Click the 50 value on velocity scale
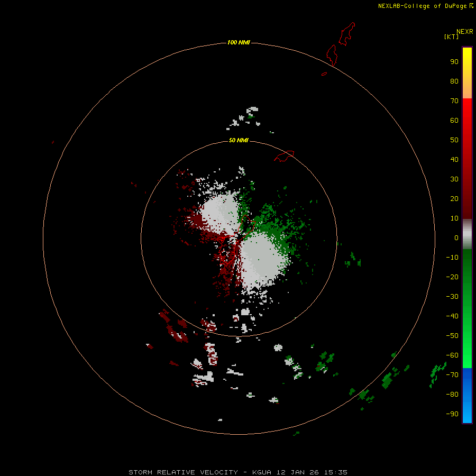Screen dimensions: 476x476 pyautogui.click(x=454, y=140)
